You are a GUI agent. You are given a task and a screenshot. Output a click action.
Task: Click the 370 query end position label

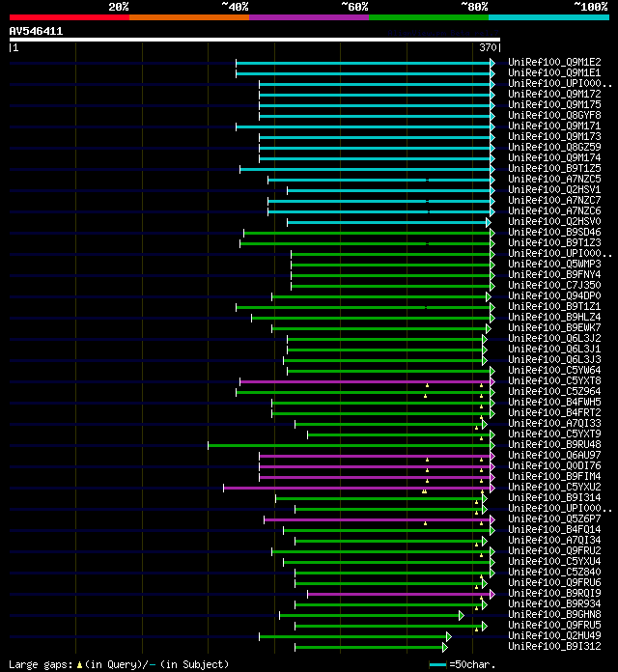(x=488, y=47)
